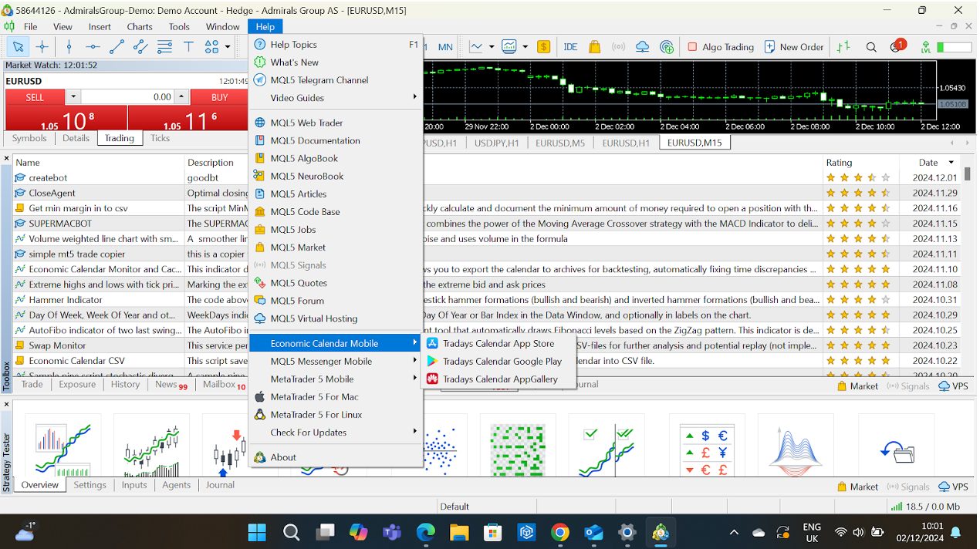980x549 pixels.
Task: Open MQL5 Telegram Channel
Action: pos(336,80)
